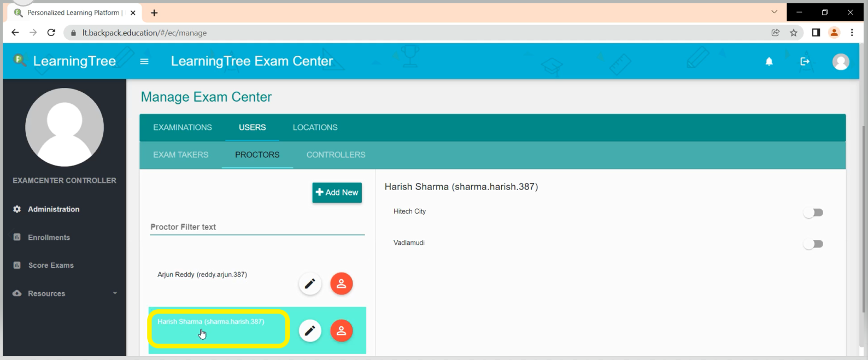The height and width of the screenshot is (360, 868).
Task: Open profile avatar in top-right header
Action: (x=840, y=62)
